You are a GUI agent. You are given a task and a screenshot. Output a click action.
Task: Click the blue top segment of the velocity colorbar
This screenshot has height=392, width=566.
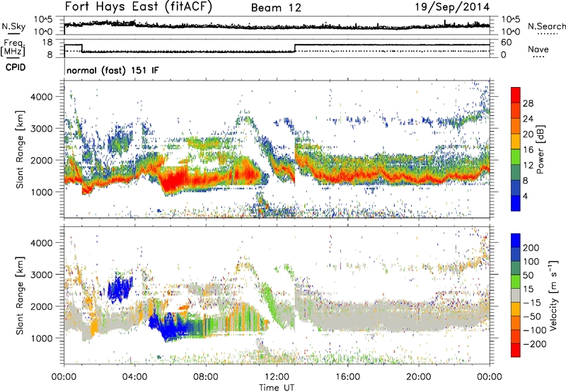click(516, 241)
